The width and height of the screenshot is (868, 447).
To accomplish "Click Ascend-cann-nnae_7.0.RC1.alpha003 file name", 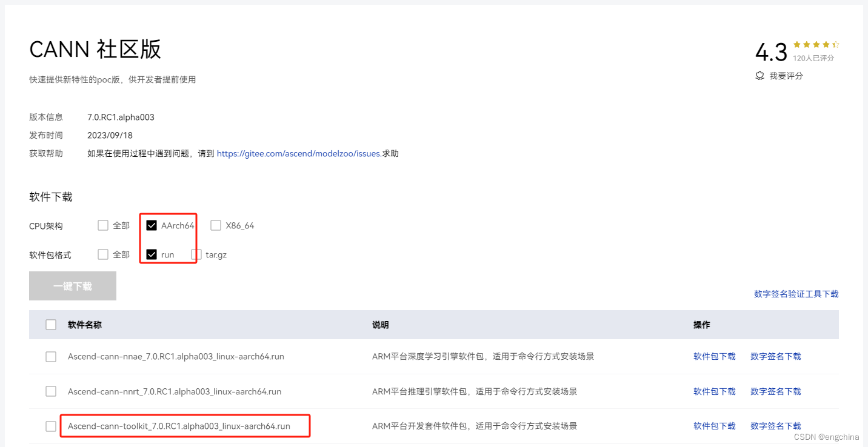I will pos(176,357).
